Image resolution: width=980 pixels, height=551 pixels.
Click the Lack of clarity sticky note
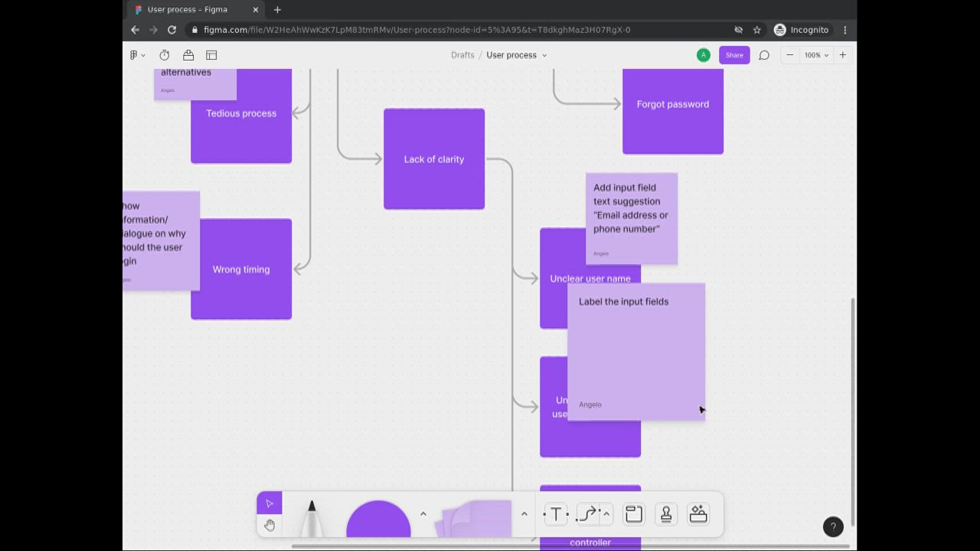pos(433,159)
